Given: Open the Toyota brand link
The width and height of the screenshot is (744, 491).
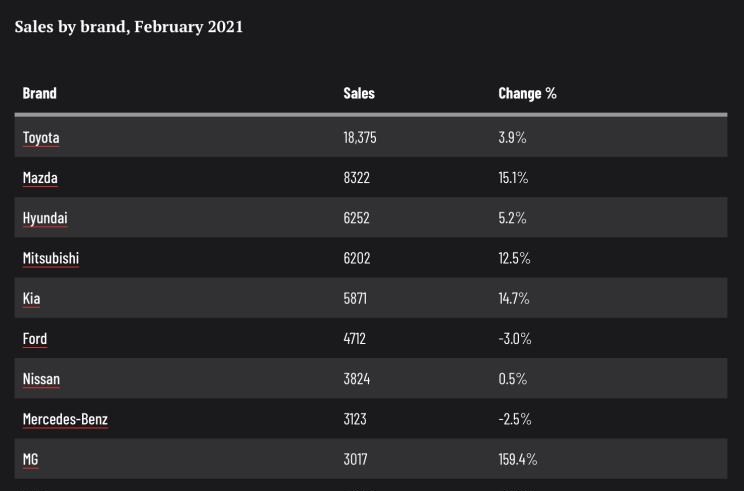Looking at the screenshot, I should click(x=41, y=138).
